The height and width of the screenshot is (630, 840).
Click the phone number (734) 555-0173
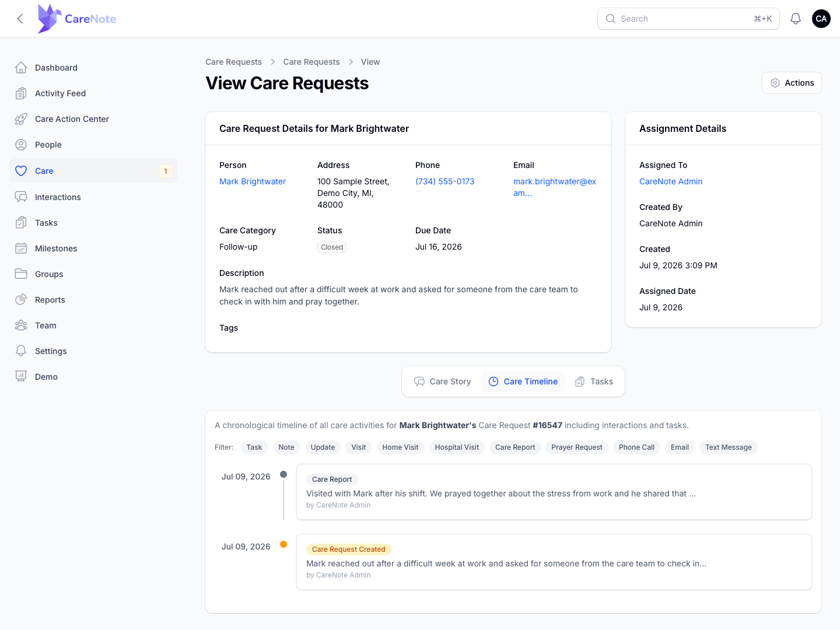(x=445, y=181)
